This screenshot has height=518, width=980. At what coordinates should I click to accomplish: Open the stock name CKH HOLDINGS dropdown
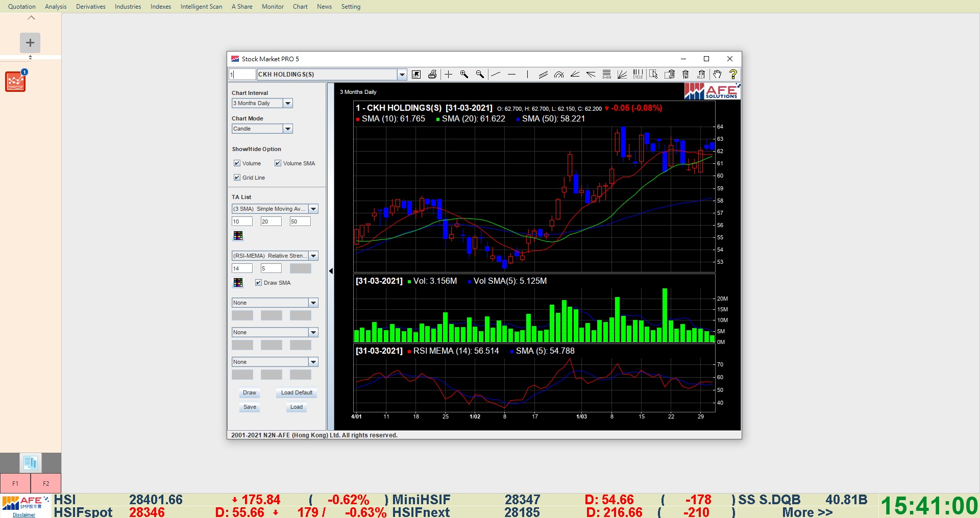coord(402,75)
